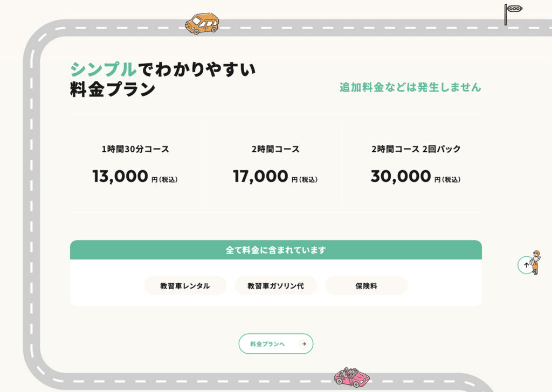This screenshot has width=552, height=392.
Task: Click the green シンプル heading word
Action: click(103, 69)
